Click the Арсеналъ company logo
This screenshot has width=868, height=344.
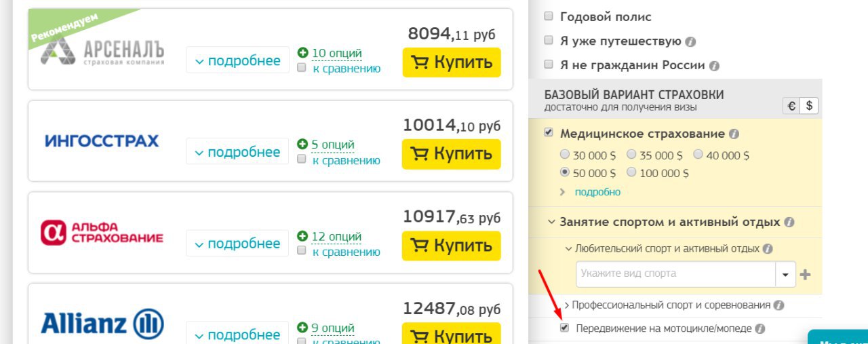[103, 51]
